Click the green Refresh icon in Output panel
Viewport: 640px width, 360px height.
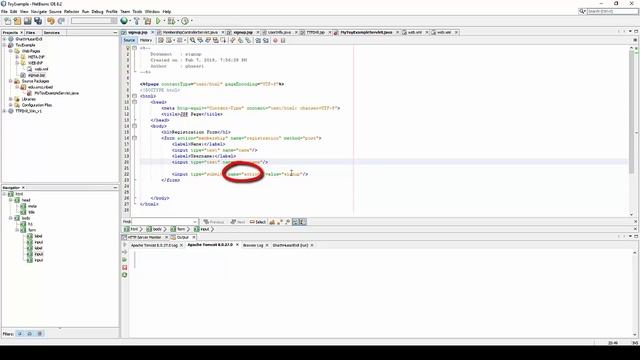pyautogui.click(x=124, y=275)
